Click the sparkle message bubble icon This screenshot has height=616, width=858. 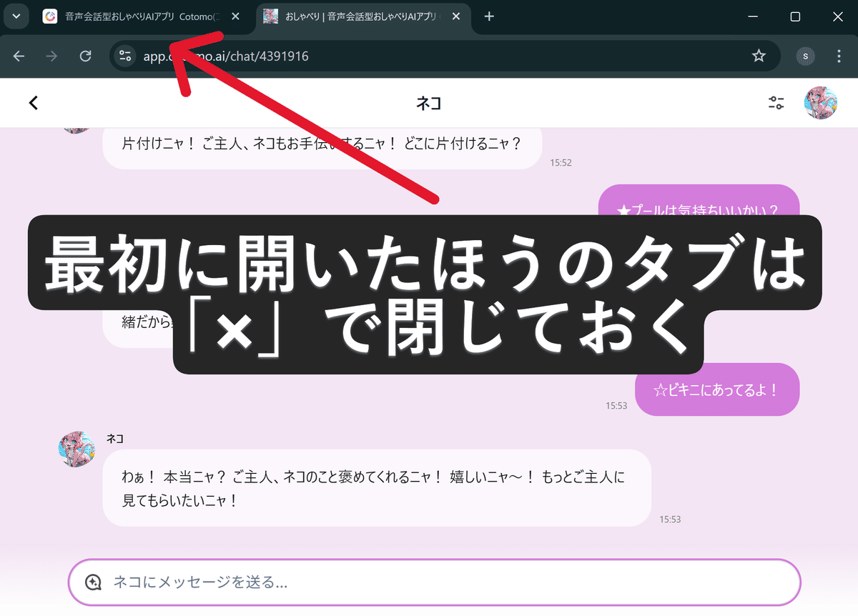(94, 582)
